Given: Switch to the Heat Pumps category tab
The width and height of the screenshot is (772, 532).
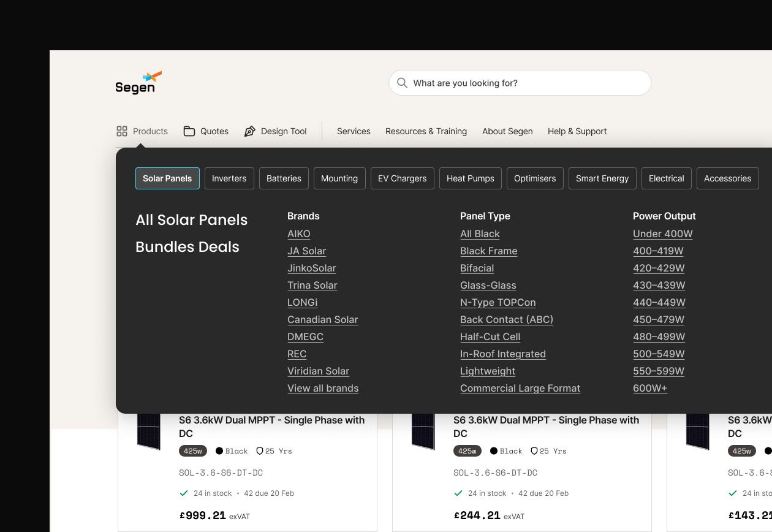Looking at the screenshot, I should pyautogui.click(x=471, y=178).
